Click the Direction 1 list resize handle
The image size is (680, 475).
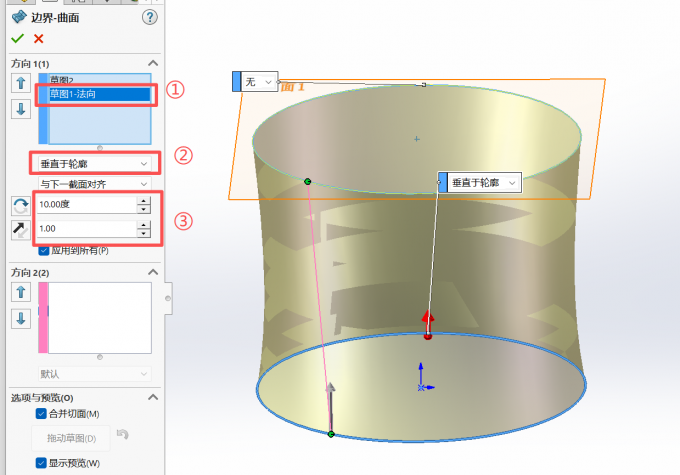click(100, 148)
